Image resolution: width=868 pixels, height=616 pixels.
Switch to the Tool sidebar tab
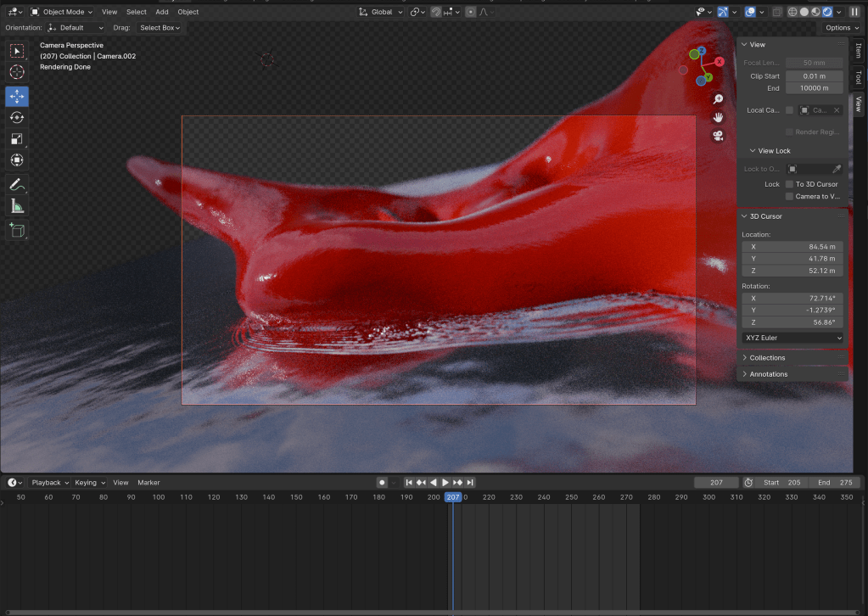point(858,77)
